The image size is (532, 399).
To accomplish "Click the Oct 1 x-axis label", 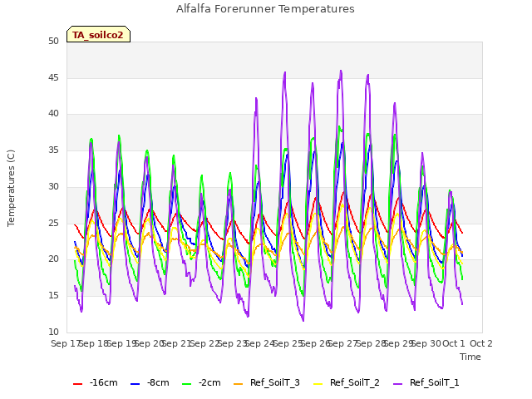I will [454, 343].
